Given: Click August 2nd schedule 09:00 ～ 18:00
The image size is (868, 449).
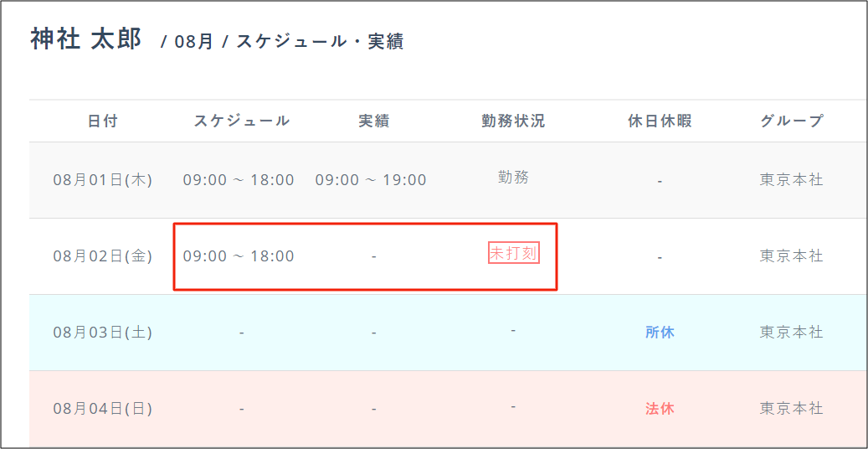Looking at the screenshot, I should (239, 256).
